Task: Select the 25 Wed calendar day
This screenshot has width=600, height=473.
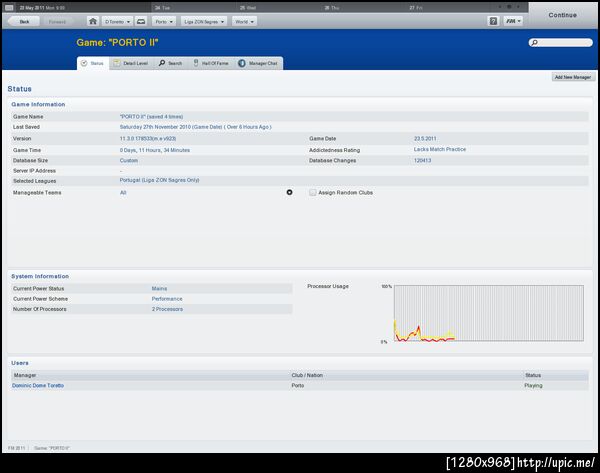Action: (x=248, y=8)
